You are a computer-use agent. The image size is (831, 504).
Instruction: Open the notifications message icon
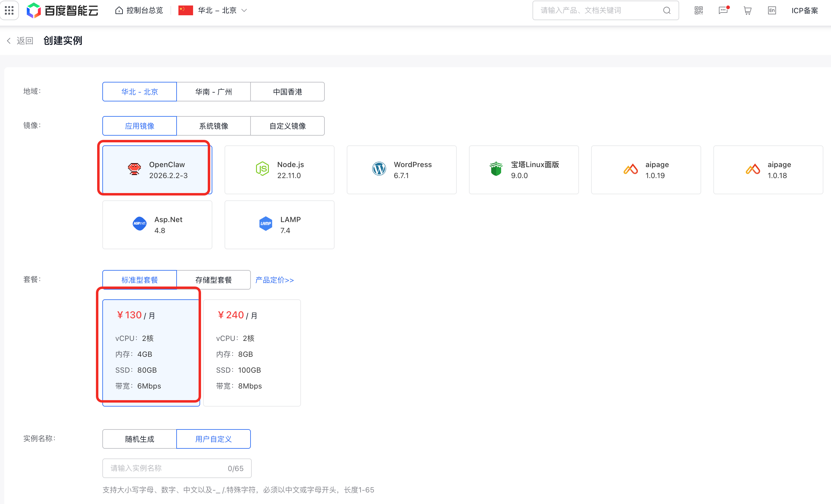pos(723,10)
